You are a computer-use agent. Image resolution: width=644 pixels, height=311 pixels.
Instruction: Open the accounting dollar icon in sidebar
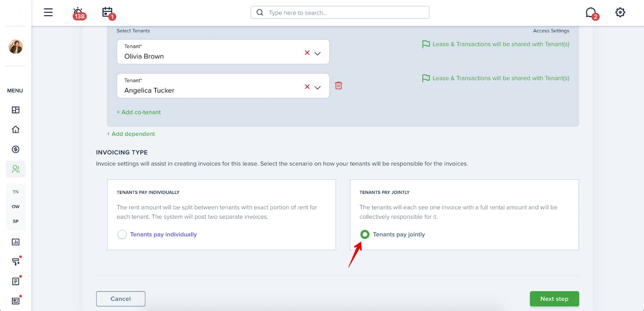pyautogui.click(x=16, y=149)
